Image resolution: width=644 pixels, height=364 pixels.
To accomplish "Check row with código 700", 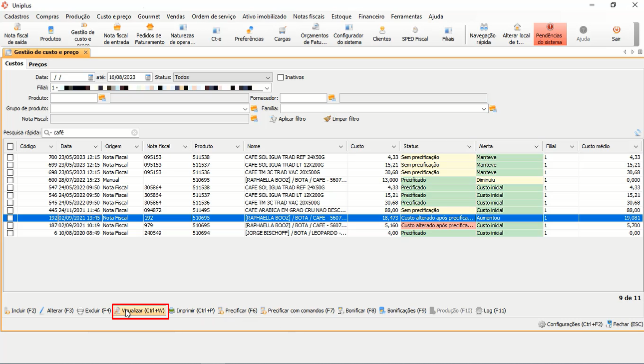I will [10, 157].
